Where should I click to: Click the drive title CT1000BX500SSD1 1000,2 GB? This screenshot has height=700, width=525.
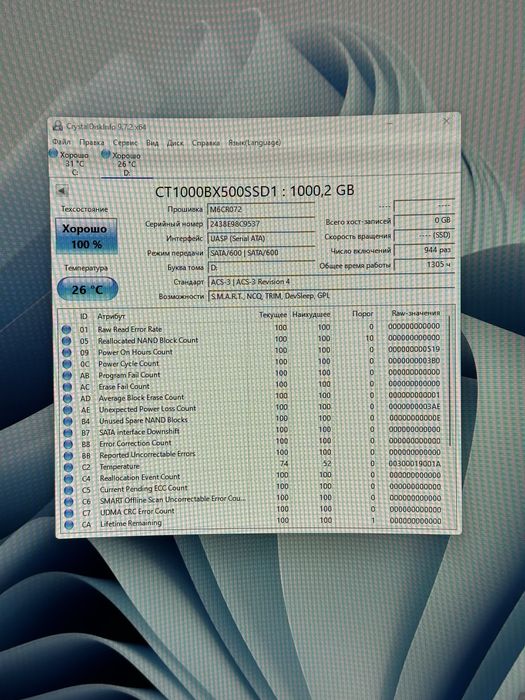click(x=254, y=191)
